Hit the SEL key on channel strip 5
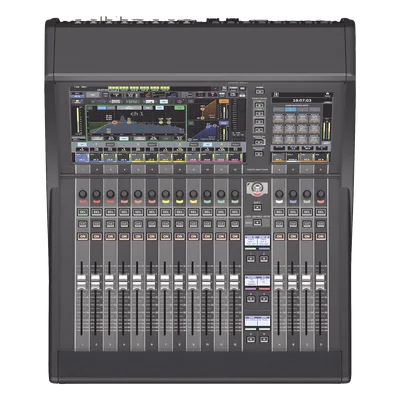400x400 pixels. click(138, 212)
